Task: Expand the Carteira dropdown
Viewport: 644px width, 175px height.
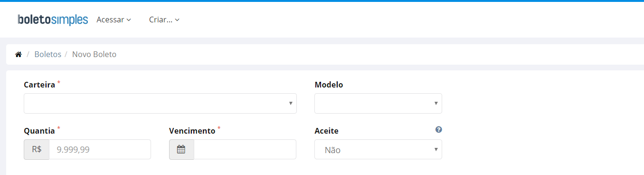Action: 160,103
